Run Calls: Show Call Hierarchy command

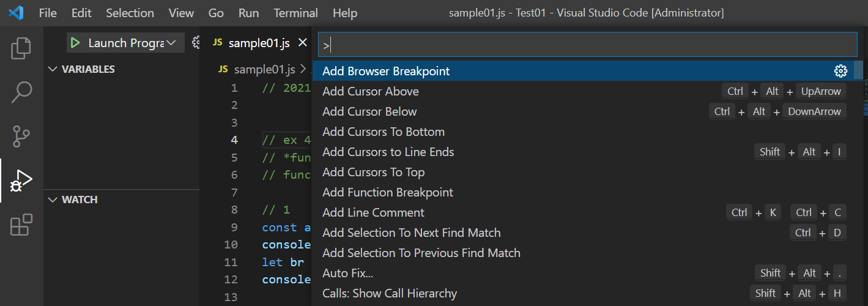coord(584,293)
